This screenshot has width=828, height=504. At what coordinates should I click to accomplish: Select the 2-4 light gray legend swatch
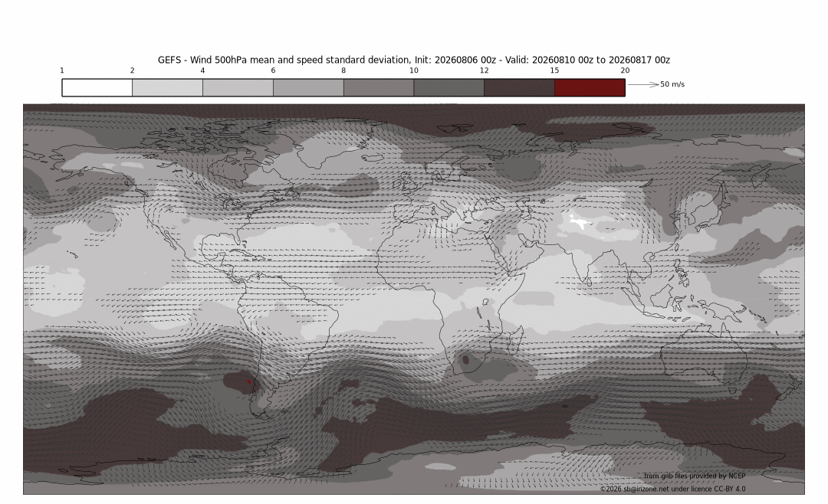167,87
